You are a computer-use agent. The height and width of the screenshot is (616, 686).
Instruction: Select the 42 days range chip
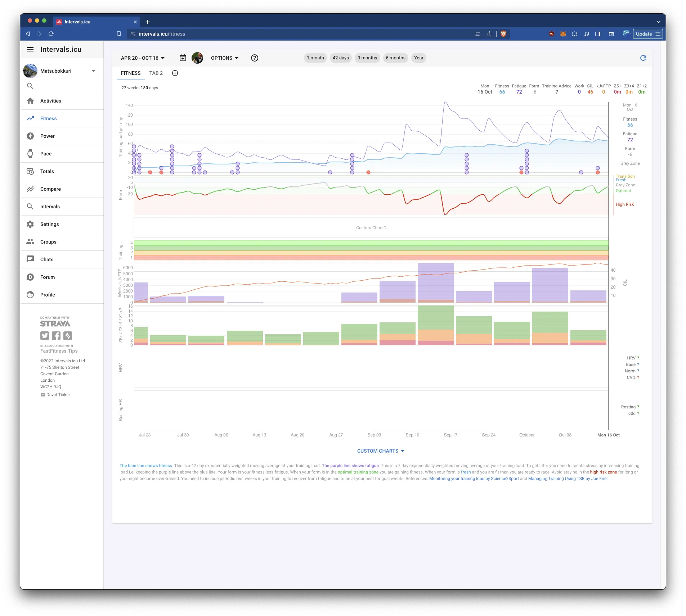(x=340, y=58)
